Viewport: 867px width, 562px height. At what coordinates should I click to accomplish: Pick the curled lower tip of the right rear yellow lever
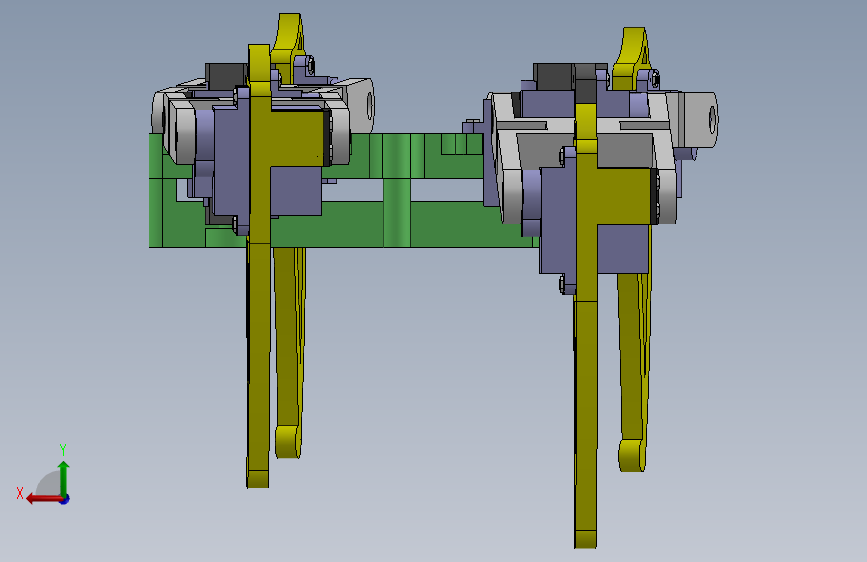pos(632,455)
